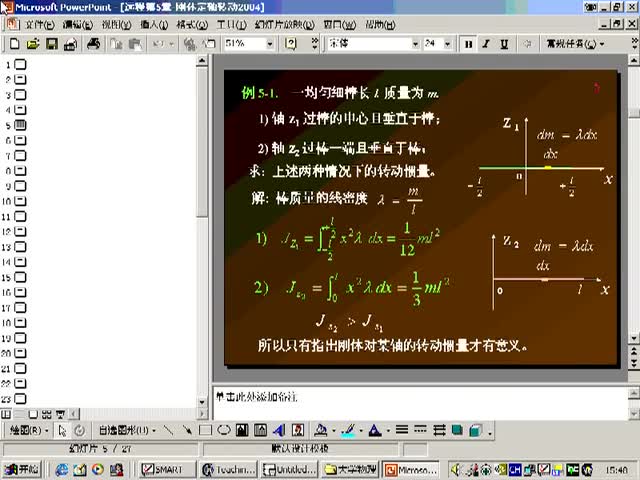Insert clip art from drawing toolbar
The image size is (640, 480).
click(298, 430)
